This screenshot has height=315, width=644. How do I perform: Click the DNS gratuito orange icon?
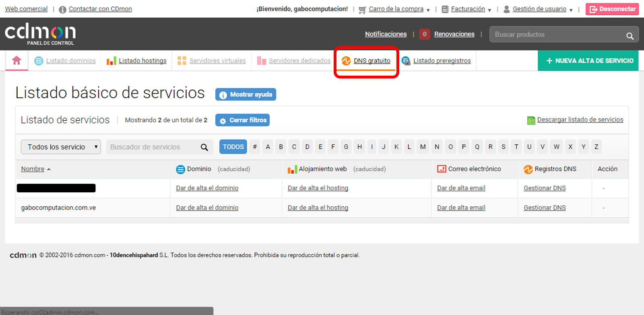[x=346, y=61]
